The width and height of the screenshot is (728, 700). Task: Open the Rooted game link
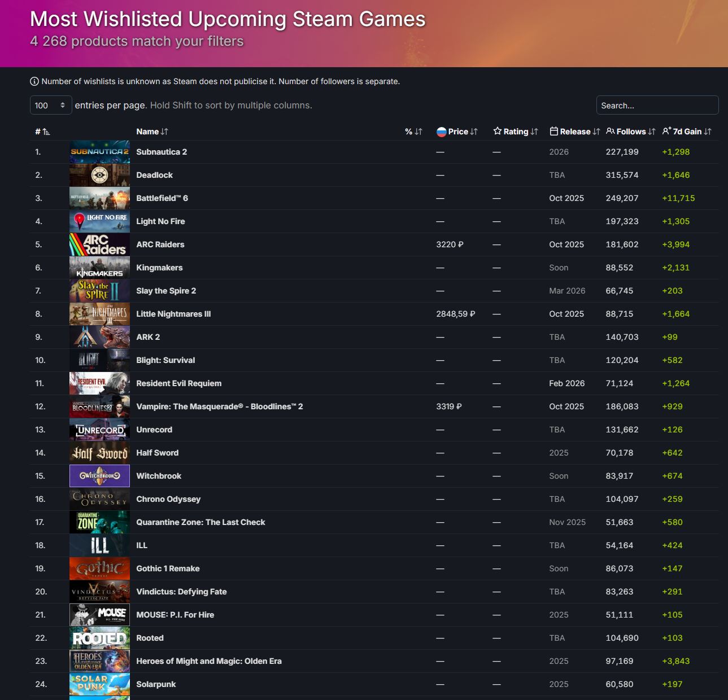150,638
